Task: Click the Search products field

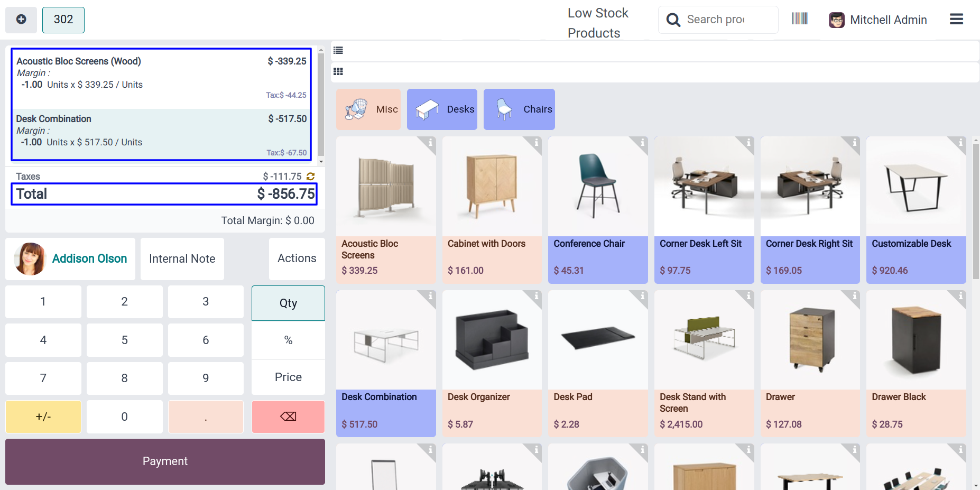Action: click(x=718, y=20)
